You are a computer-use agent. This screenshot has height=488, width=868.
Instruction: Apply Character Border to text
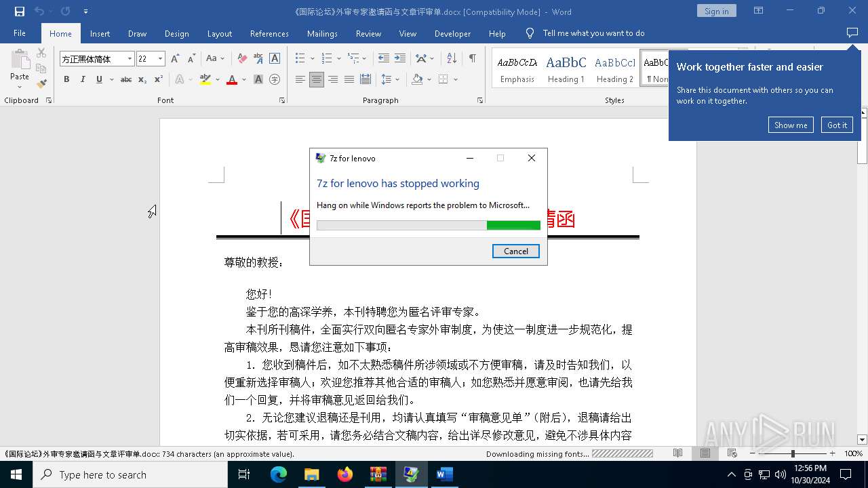click(x=275, y=59)
